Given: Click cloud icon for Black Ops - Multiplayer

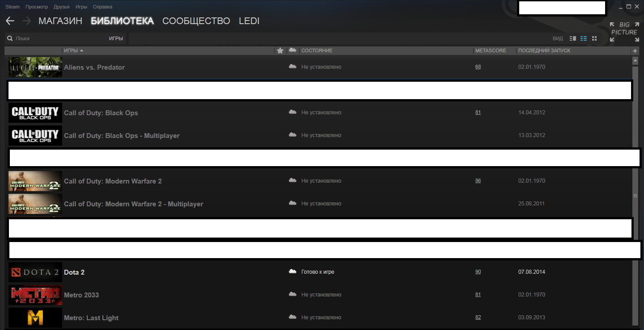Looking at the screenshot, I should [x=292, y=135].
